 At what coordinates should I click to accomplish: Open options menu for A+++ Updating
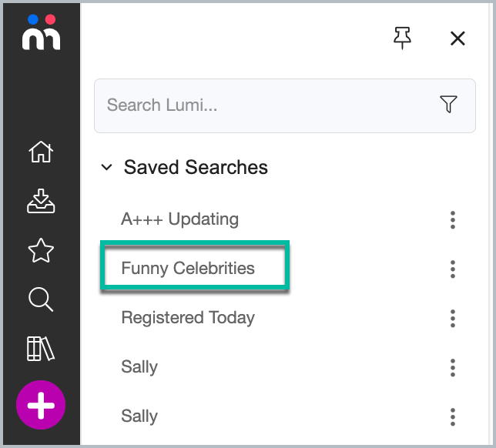click(453, 220)
